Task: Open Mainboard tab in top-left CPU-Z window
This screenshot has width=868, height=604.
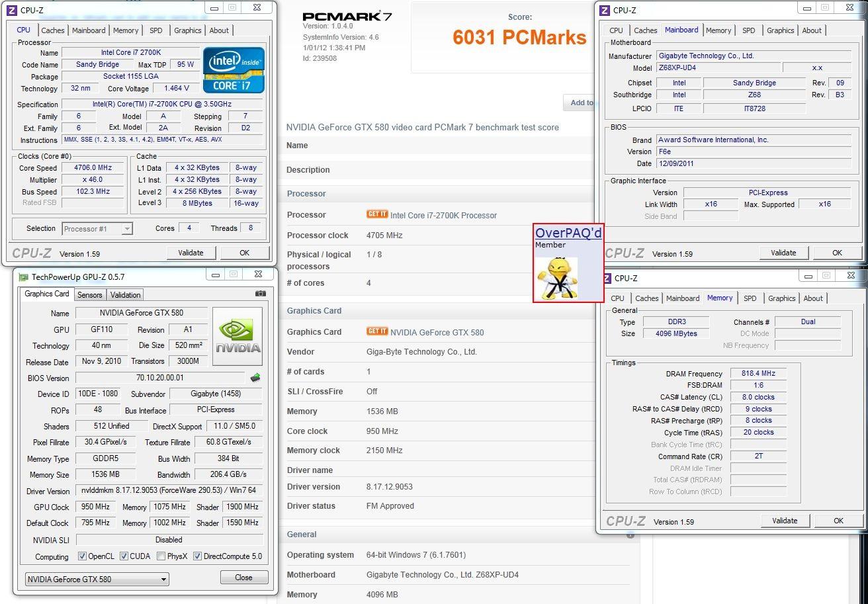Action: (89, 30)
